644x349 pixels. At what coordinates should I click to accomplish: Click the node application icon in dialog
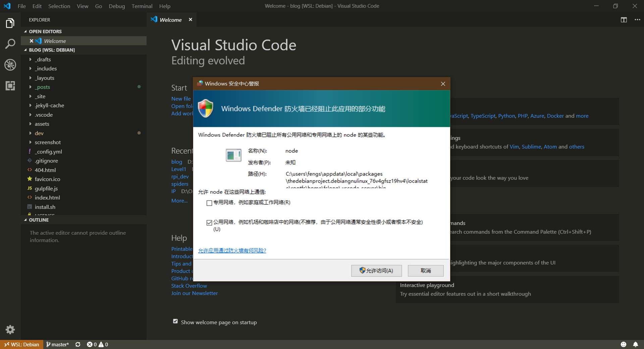[x=233, y=155]
